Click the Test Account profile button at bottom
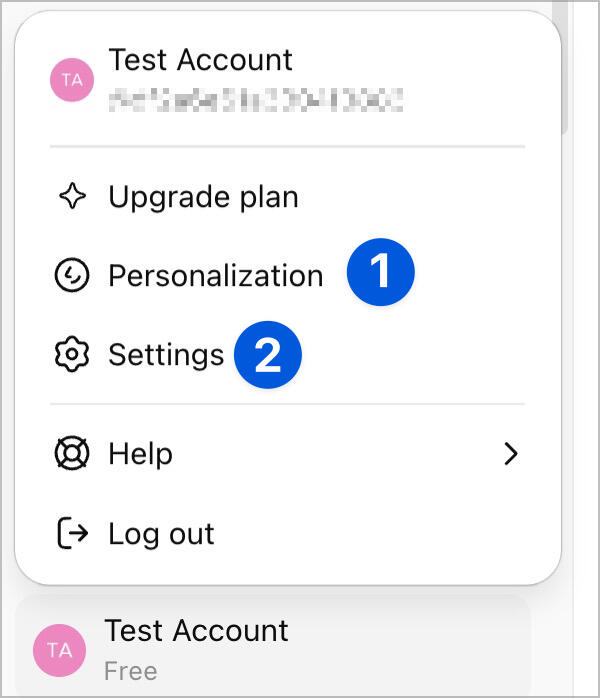This screenshot has height=698, width=600. (x=272, y=647)
